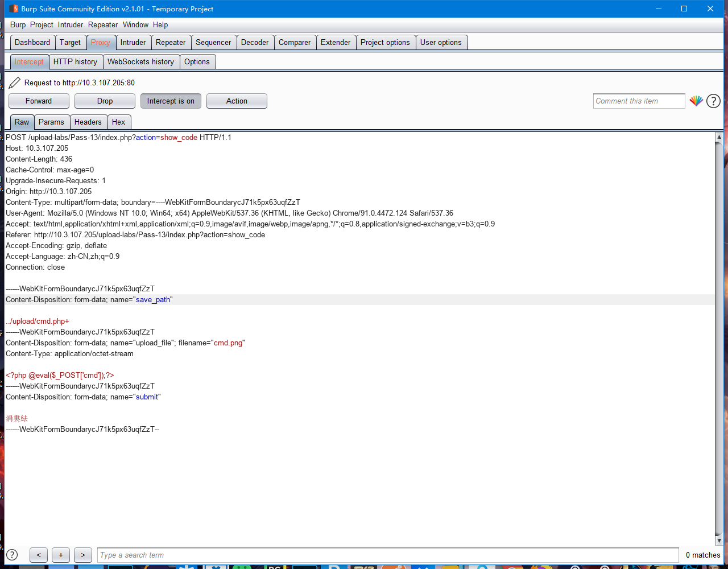Toggle the Intercept is on button
The image size is (728, 569).
pos(171,101)
